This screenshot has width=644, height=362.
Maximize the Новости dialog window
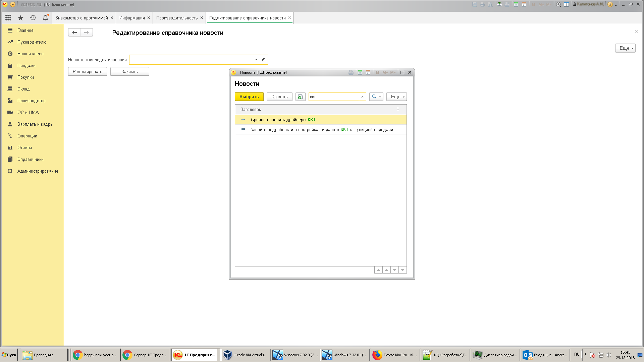coord(402,72)
